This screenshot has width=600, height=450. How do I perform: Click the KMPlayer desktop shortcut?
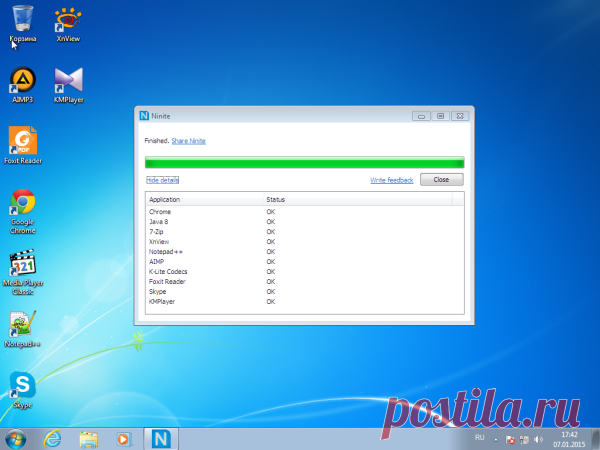click(68, 85)
